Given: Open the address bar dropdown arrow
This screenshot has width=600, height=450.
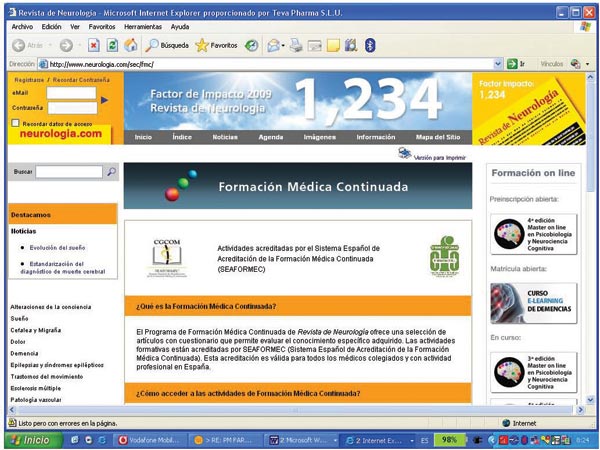Looking at the screenshot, I should pyautogui.click(x=497, y=64).
